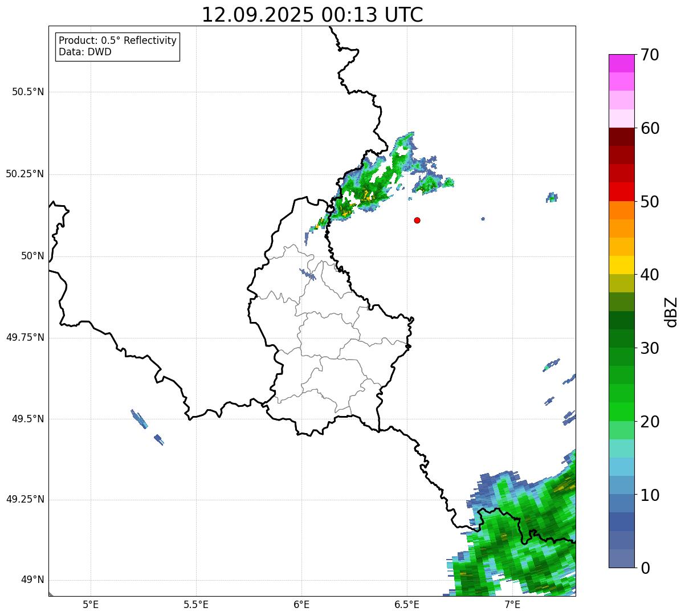The width and height of the screenshot is (685, 616).
Task: Click the '5°E' longitude label
Action: tap(91, 604)
